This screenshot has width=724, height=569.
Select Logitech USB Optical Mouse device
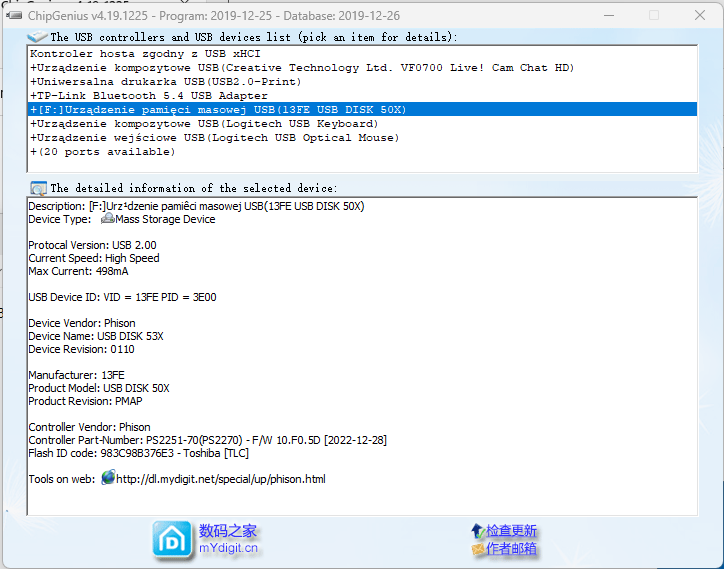pyautogui.click(x=362, y=138)
